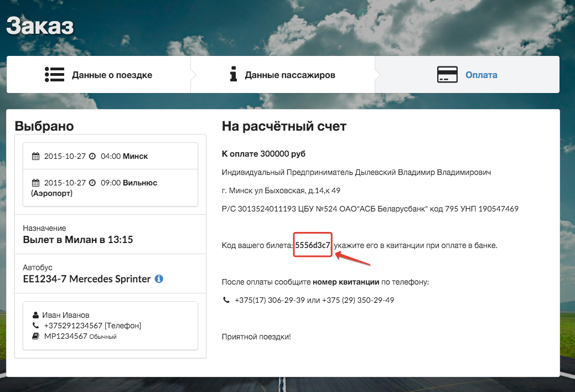Image resolution: width=575 pixels, height=392 pixels.
Task: Click the 'К оплате 300000 руб' amount
Action: (x=263, y=154)
